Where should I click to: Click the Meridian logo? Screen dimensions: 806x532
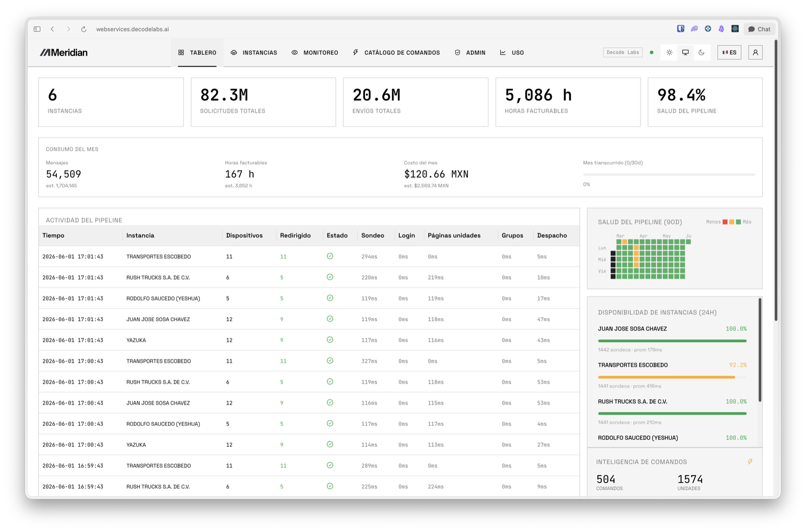click(x=64, y=53)
